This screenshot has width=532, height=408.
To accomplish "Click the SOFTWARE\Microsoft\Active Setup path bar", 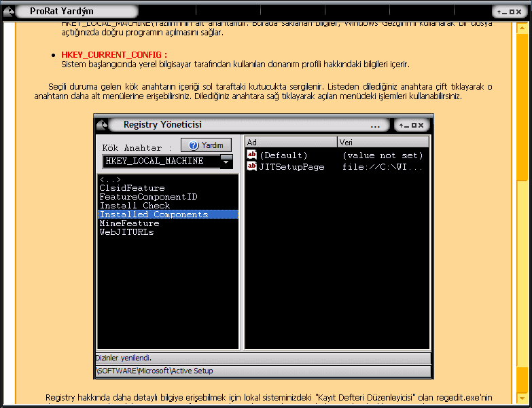I will pos(262,371).
